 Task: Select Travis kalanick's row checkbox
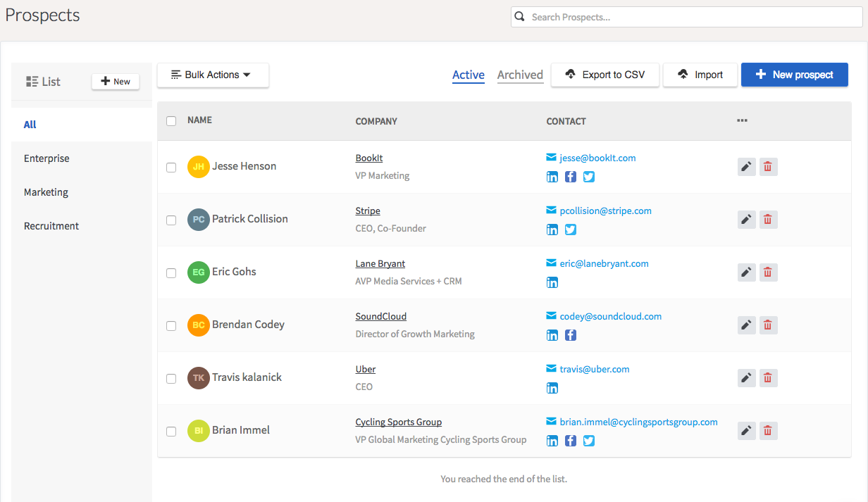click(171, 379)
